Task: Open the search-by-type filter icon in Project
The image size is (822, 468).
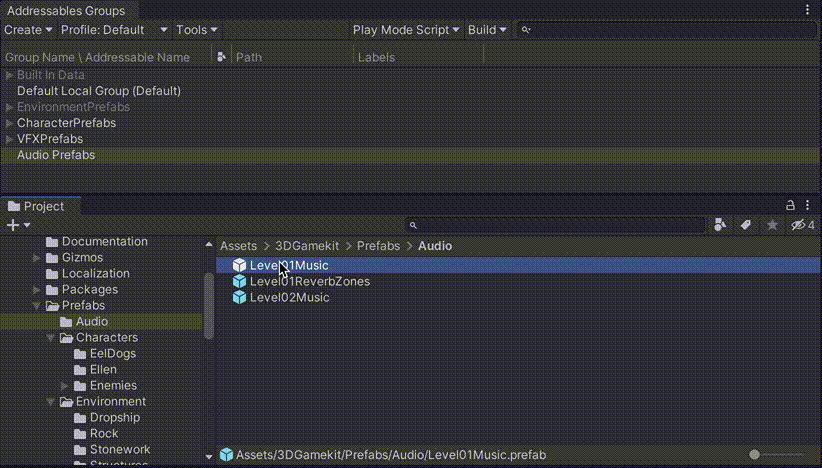Action: click(720, 225)
